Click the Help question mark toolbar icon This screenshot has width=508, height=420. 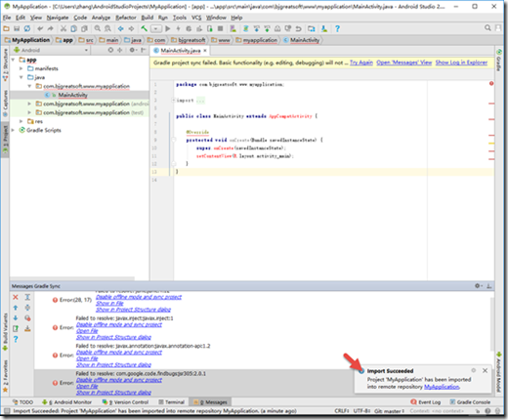[x=337, y=28]
